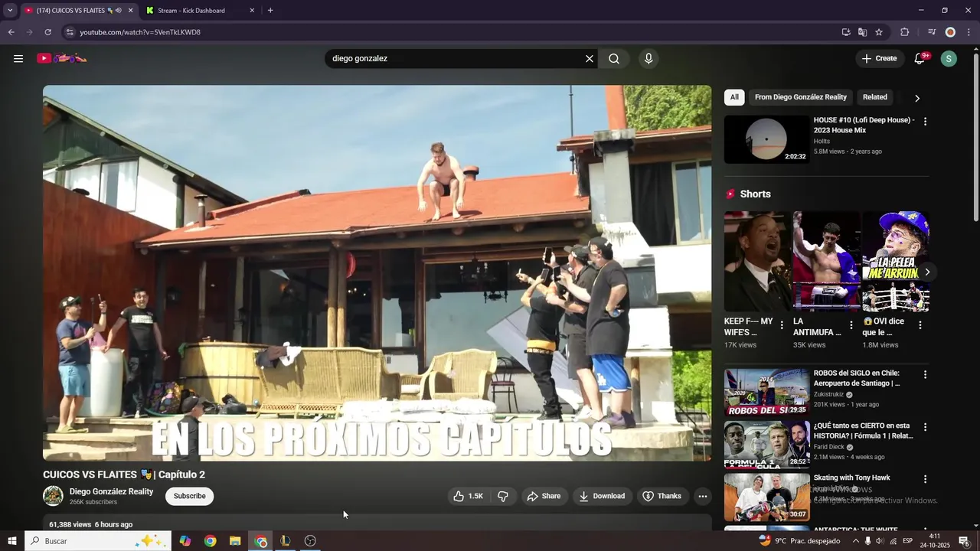
Task: Open options for LA ANTIMUFA short
Action: (x=851, y=325)
